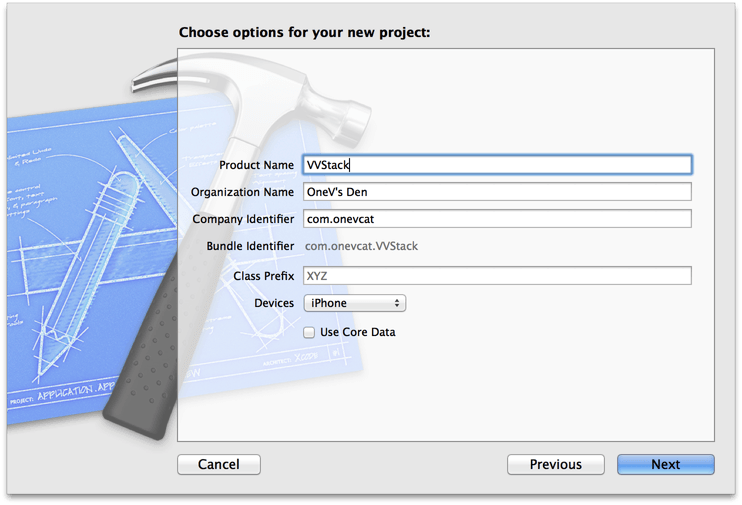Select the Company Identifier field with com.onevcat

point(497,219)
